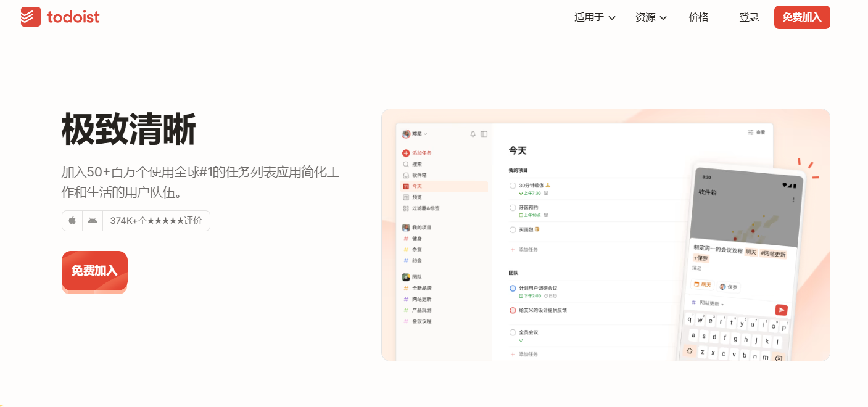Check off the 买面包 task
This screenshot has width=868, height=407.
click(513, 230)
